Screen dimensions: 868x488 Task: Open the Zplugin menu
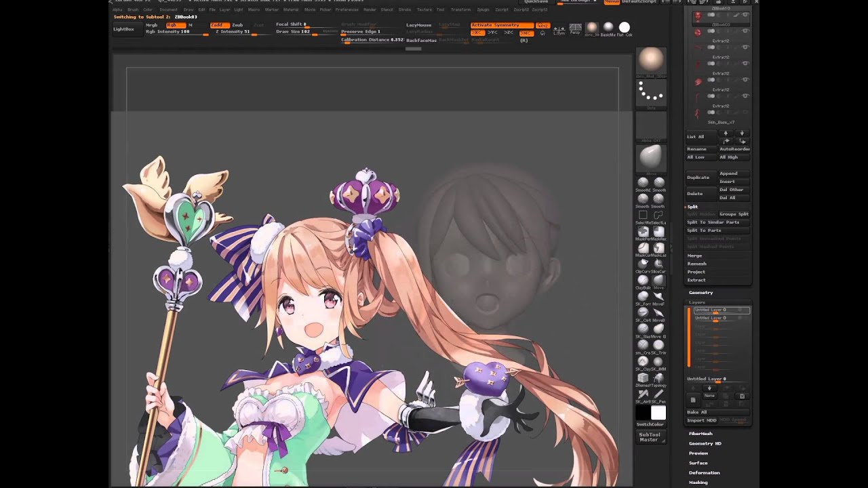coord(483,9)
